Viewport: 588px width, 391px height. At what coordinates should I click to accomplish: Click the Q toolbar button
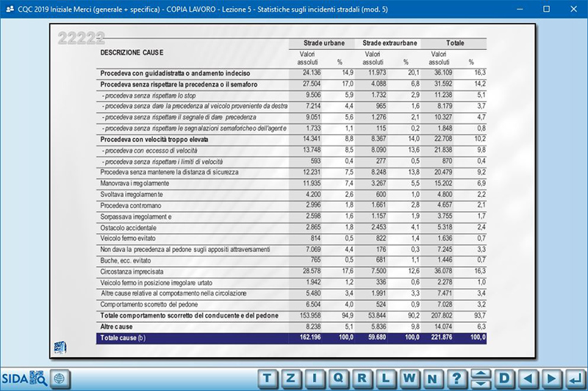tap(338, 379)
